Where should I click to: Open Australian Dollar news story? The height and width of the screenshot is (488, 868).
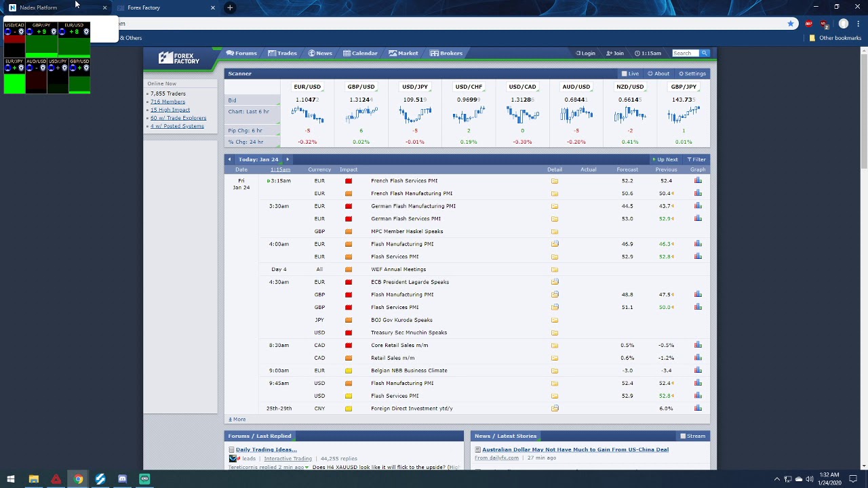click(x=575, y=449)
